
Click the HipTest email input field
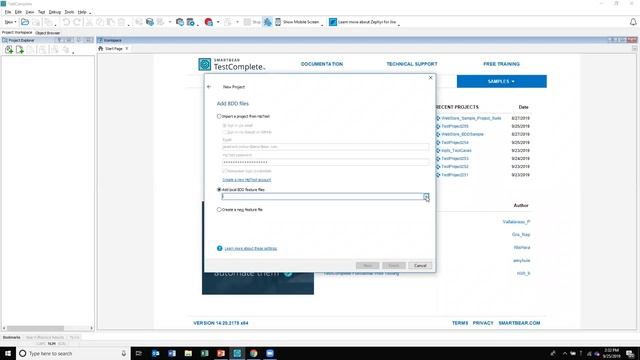click(x=325, y=147)
